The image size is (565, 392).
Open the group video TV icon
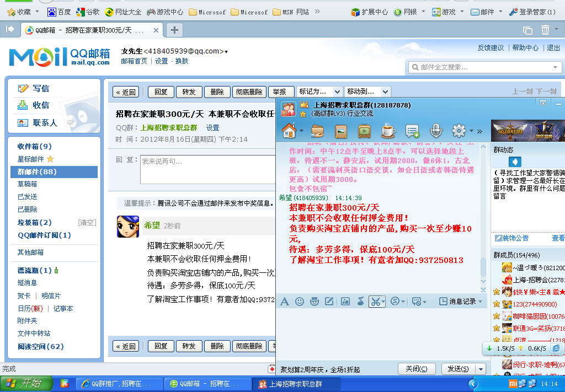(x=364, y=131)
